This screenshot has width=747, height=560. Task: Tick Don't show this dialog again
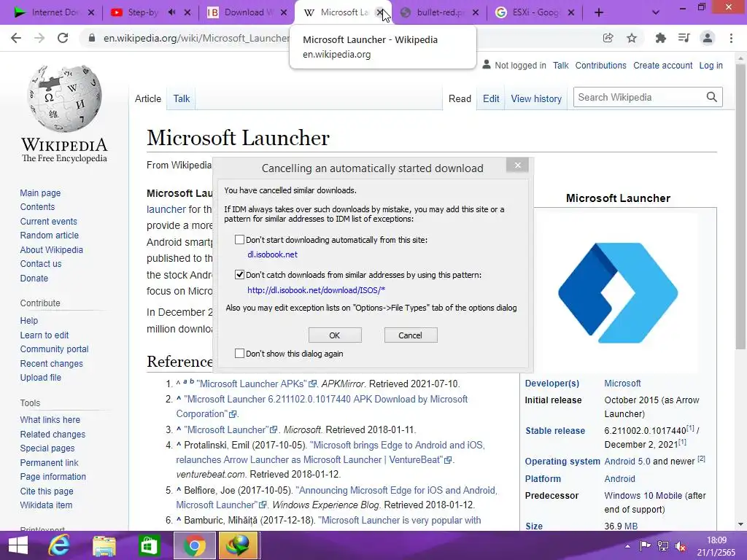[x=239, y=354]
